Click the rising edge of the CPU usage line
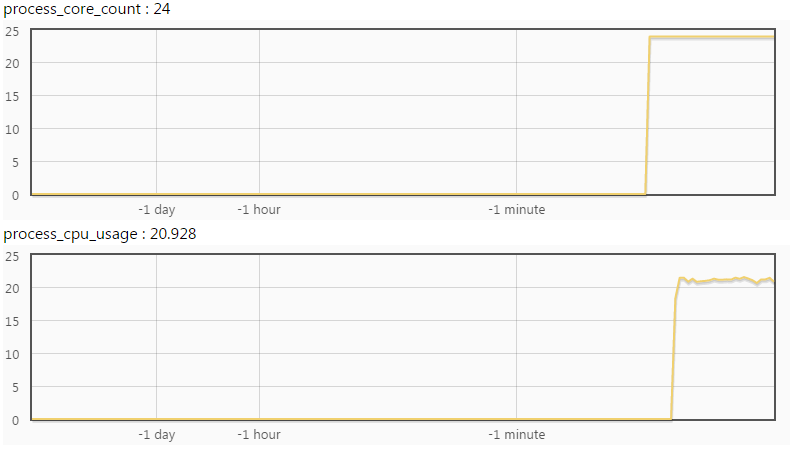Image resolution: width=790 pixels, height=452 pixels. point(674,350)
